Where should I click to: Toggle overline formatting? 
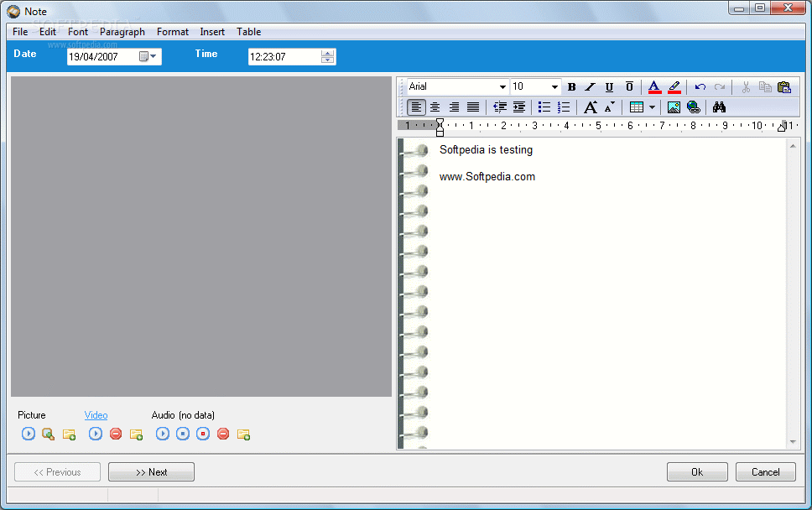click(629, 87)
